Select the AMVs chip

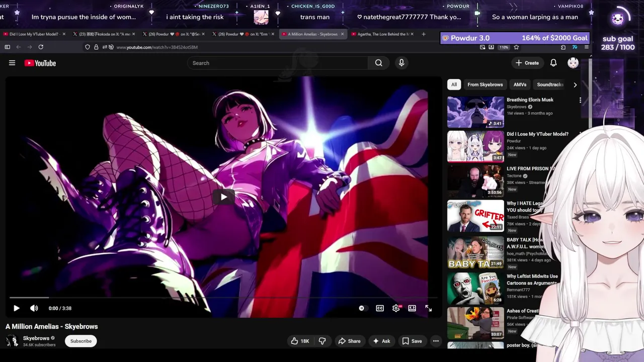tap(520, 84)
